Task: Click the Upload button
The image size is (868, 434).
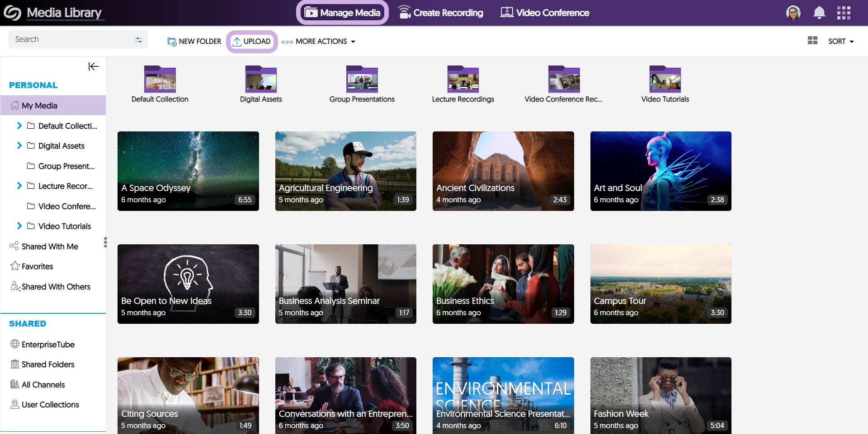Action: click(252, 41)
